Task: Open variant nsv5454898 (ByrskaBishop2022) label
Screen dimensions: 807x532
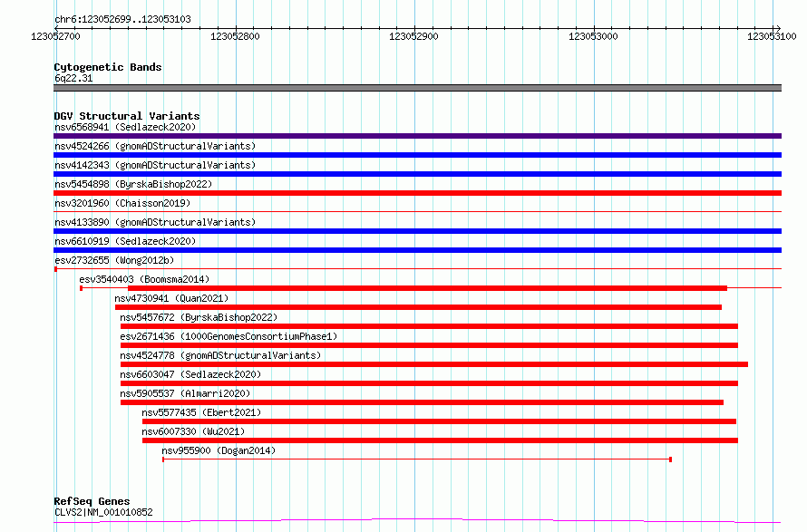Action: point(133,184)
